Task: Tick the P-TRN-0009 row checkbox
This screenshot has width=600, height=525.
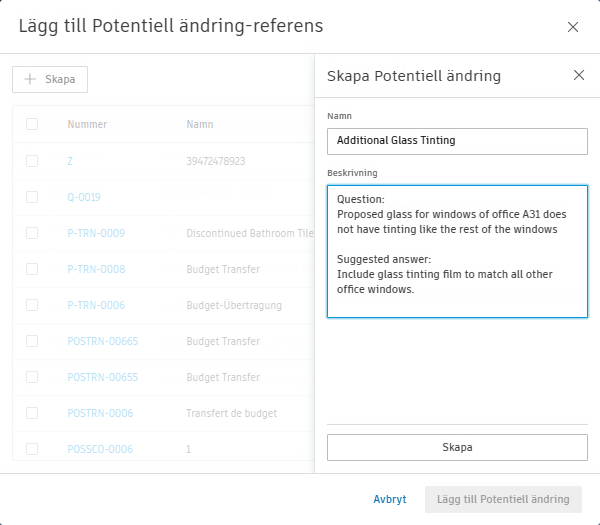Action: 32,233
